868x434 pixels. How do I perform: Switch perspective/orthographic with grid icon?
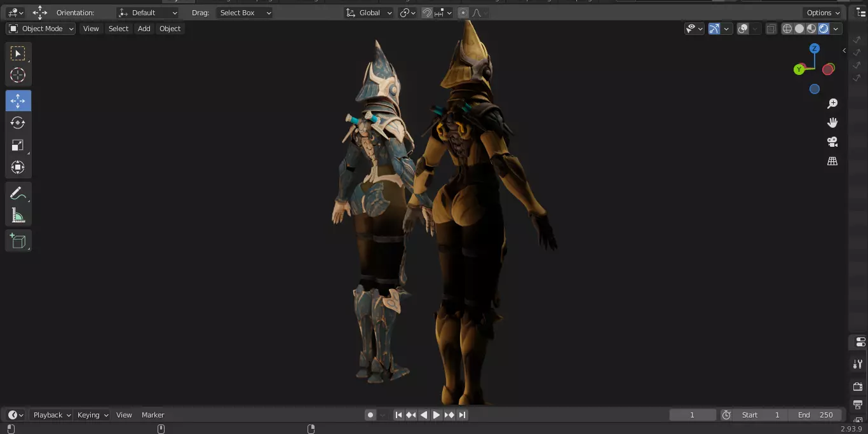point(832,161)
